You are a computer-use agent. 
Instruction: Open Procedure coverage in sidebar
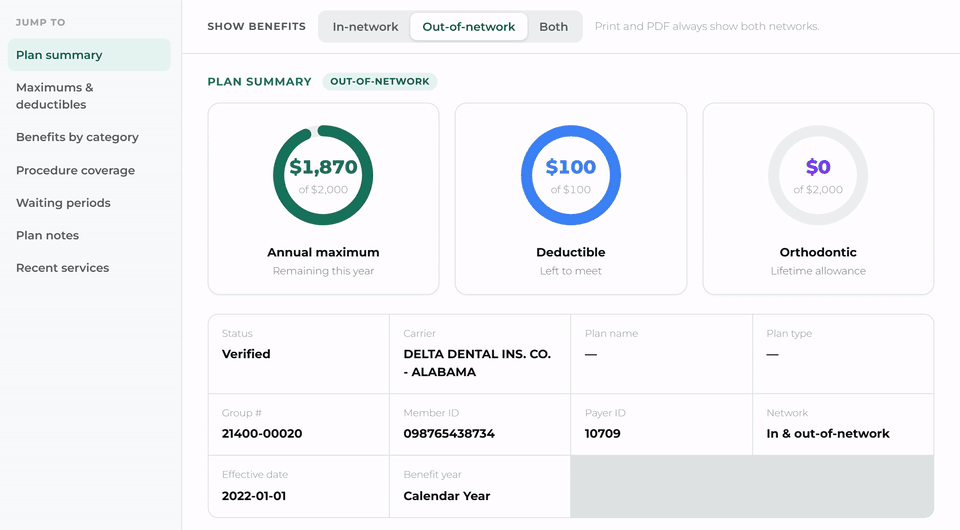click(89, 170)
